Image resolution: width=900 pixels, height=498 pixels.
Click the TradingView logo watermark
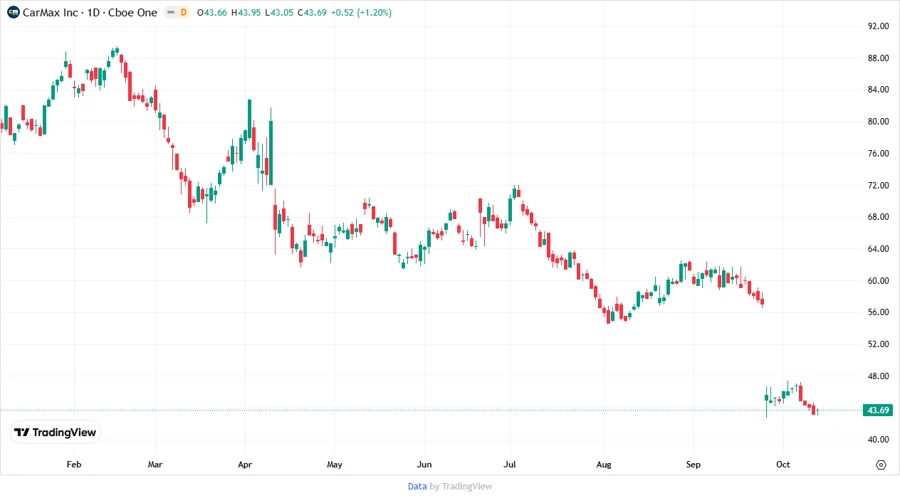coord(55,432)
